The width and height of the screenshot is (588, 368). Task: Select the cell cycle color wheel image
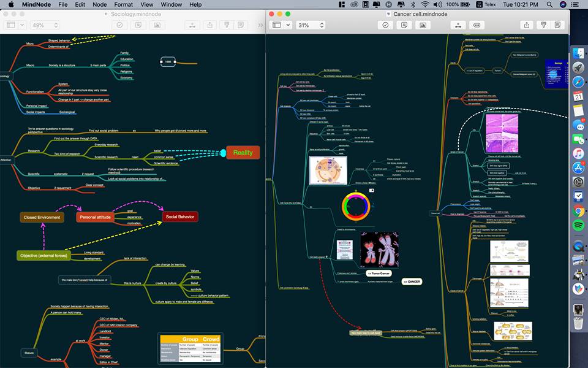356,206
